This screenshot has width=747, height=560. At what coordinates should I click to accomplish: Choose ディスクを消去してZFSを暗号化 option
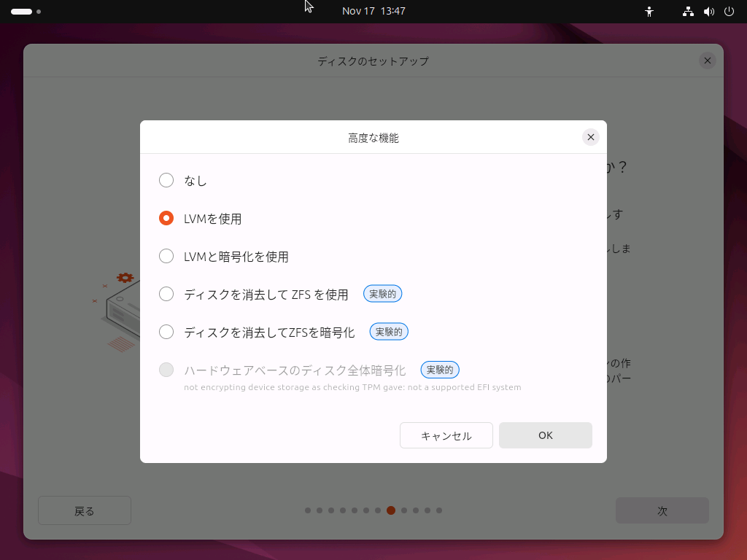[x=166, y=332]
